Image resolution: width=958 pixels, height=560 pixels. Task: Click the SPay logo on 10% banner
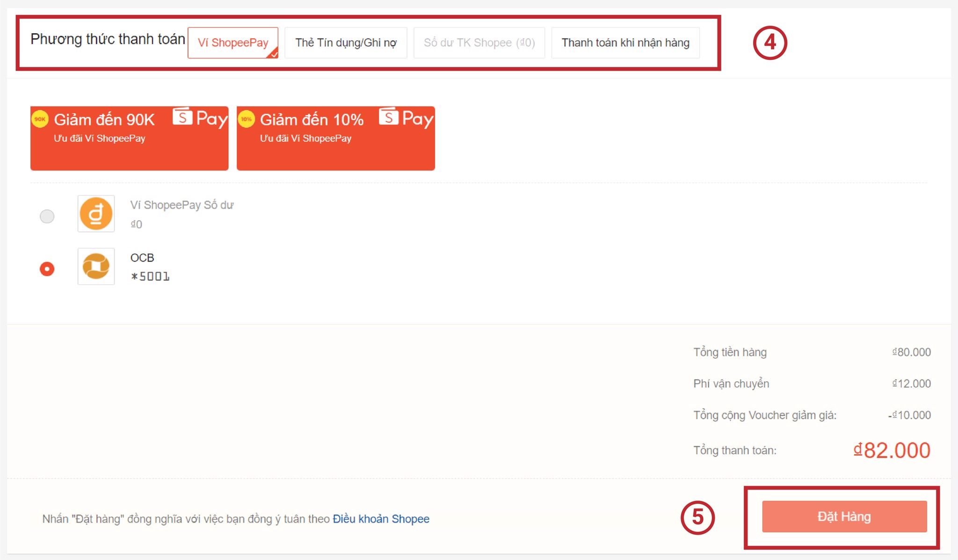click(x=406, y=118)
